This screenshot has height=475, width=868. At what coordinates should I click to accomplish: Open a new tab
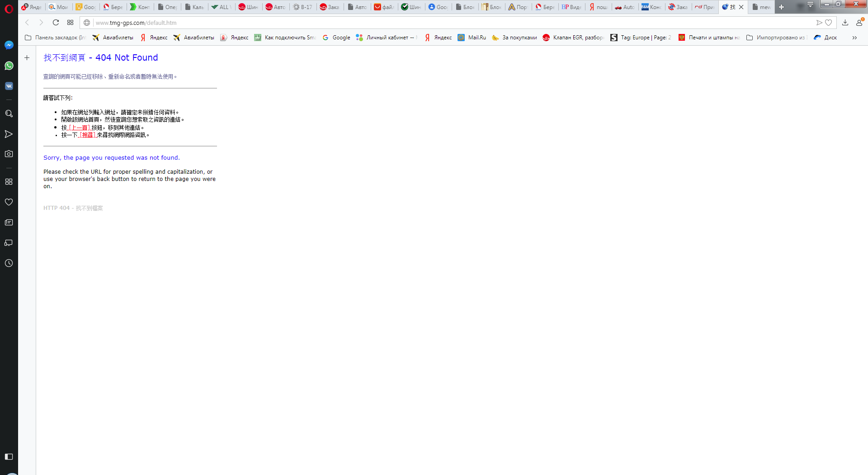pos(781,7)
